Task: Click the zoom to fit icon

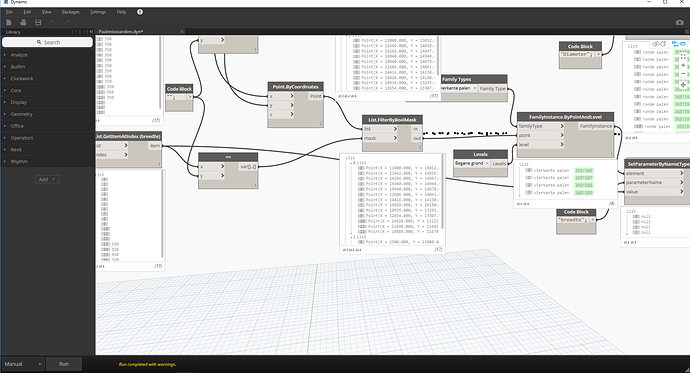Action: (x=683, y=56)
